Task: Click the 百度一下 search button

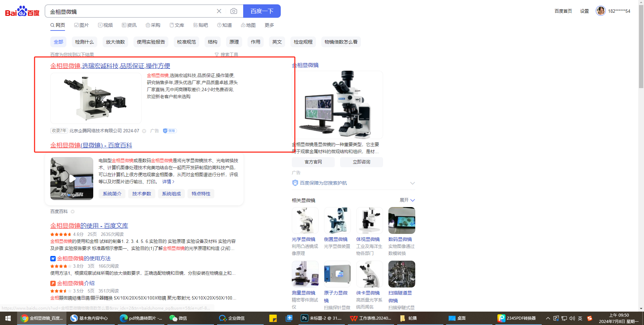Action: (x=262, y=11)
